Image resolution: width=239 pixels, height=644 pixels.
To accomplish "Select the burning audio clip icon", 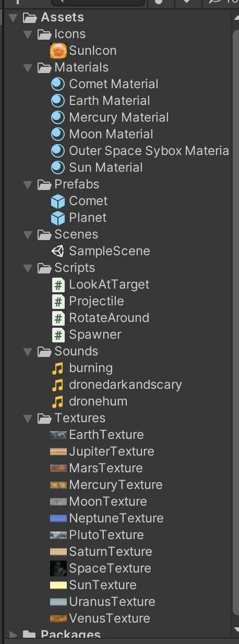I will 58,368.
